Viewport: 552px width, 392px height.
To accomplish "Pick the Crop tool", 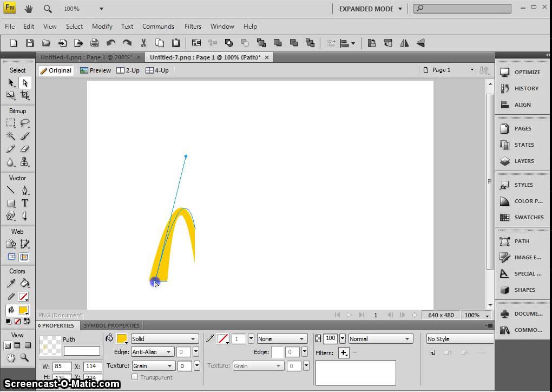I will coord(25,95).
